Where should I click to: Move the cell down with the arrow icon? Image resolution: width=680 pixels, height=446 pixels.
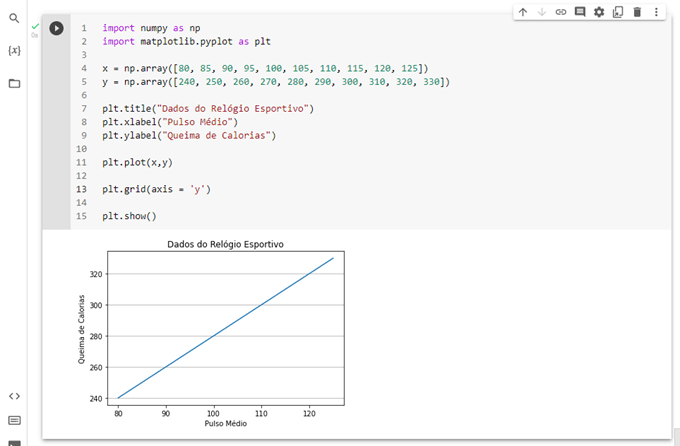point(542,12)
